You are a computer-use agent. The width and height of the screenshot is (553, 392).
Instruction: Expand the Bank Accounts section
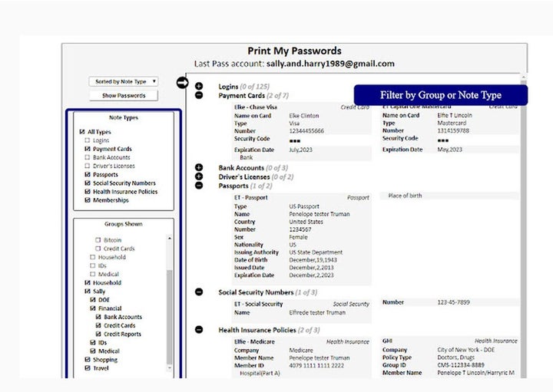click(x=199, y=167)
